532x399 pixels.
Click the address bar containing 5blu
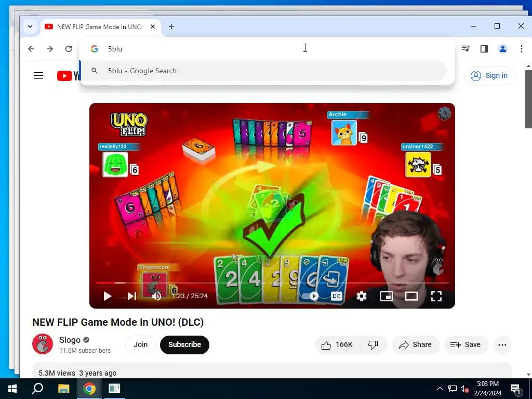point(267,49)
